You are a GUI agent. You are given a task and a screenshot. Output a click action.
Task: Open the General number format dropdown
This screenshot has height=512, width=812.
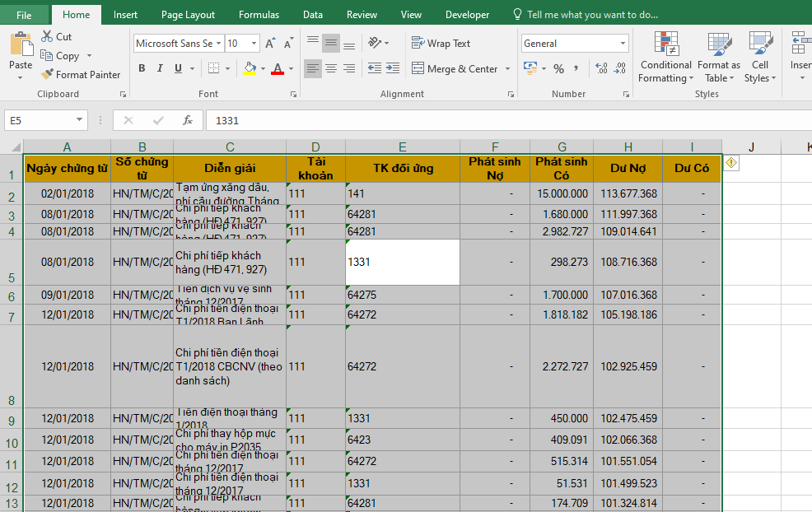point(623,44)
